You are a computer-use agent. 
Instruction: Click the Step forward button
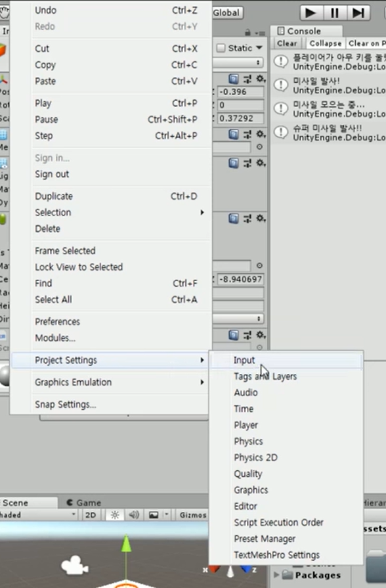coord(358,12)
